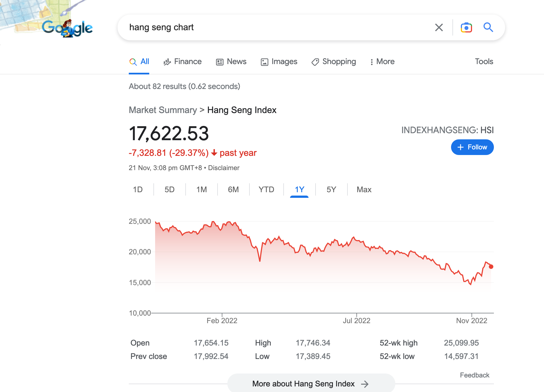Switch to News results tab
The image size is (544, 392).
231,62
